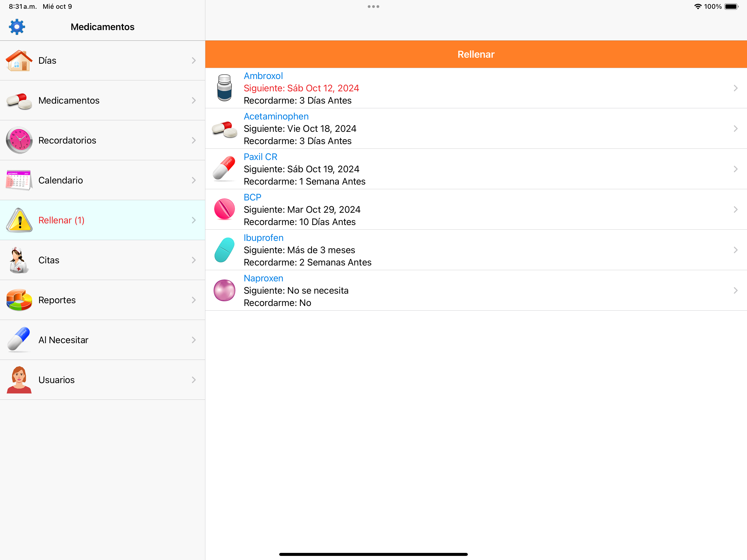Open Acetaminophen details chevron
This screenshot has height=560, width=747.
[x=736, y=129]
